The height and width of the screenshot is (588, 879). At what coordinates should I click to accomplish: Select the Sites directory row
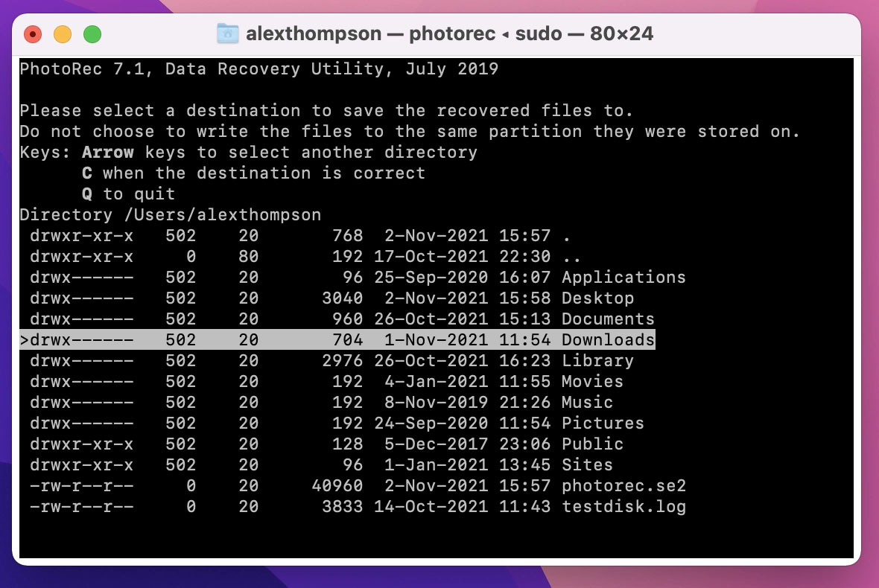pyautogui.click(x=321, y=464)
